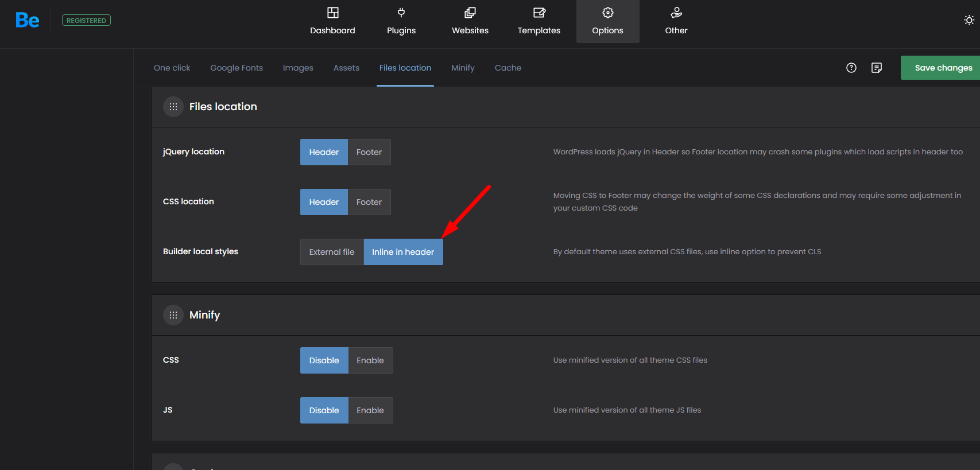Click text about WordPress loading jQuery in Header
This screenshot has height=470, width=980.
tap(758, 152)
